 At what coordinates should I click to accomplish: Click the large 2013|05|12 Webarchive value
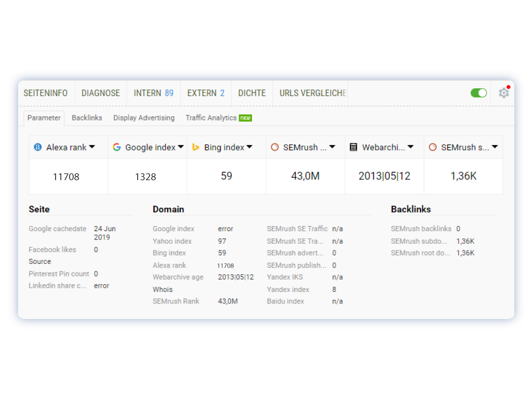pos(384,176)
